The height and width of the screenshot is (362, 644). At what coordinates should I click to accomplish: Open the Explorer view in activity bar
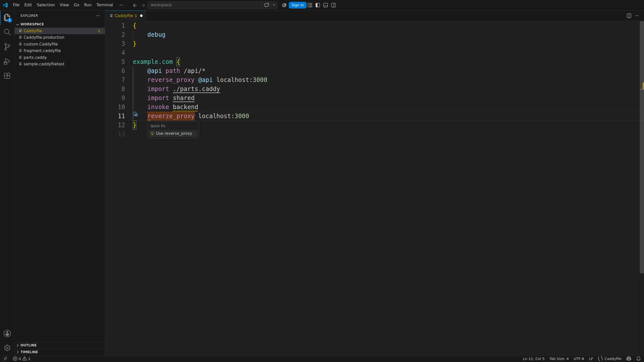point(7,18)
